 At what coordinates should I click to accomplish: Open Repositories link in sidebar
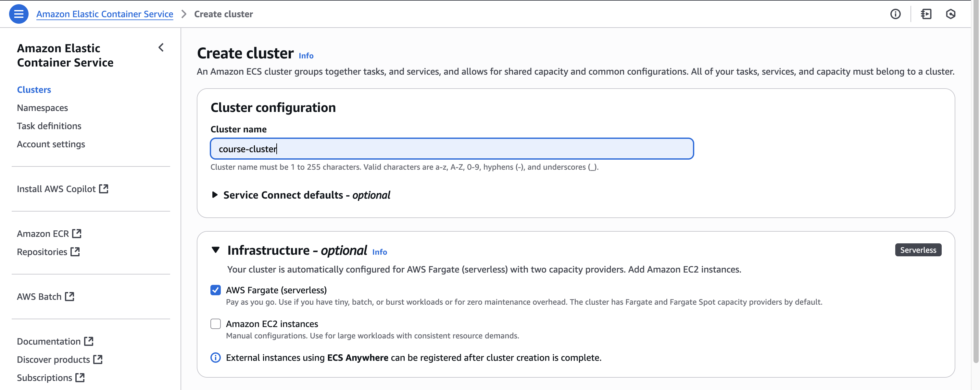coord(42,252)
